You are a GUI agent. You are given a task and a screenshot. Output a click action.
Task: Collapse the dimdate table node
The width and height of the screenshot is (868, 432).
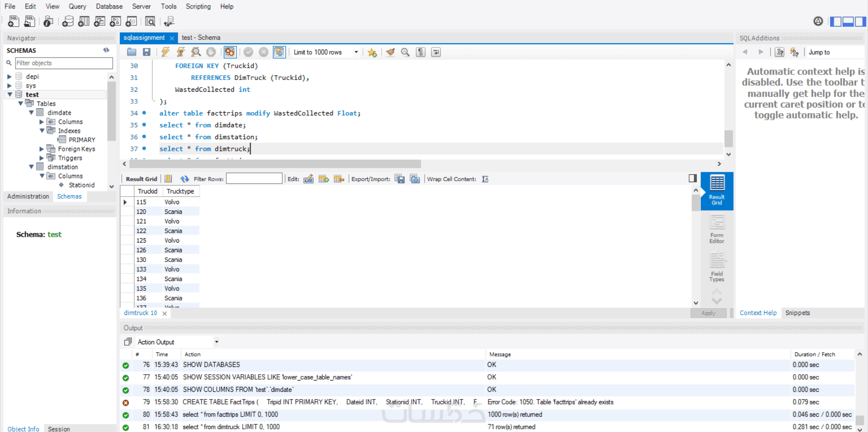click(x=31, y=113)
